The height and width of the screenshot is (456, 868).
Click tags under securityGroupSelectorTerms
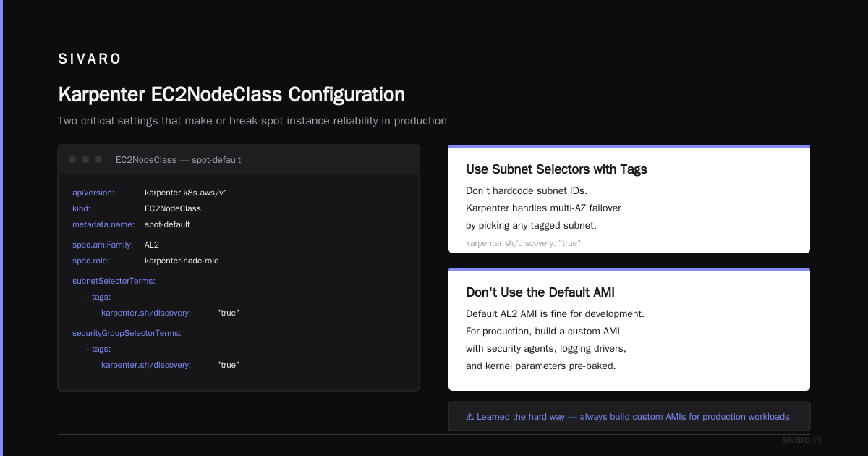coord(99,349)
